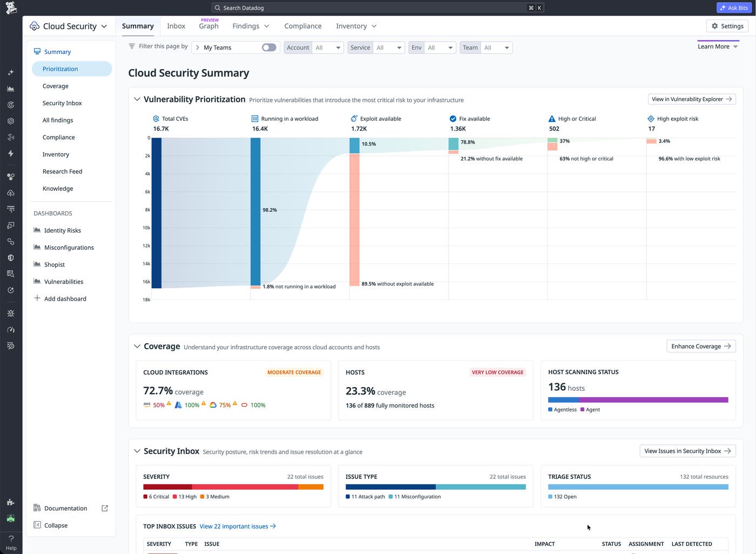
Task: Click the Severity bar's red High segment
Action: click(245, 487)
